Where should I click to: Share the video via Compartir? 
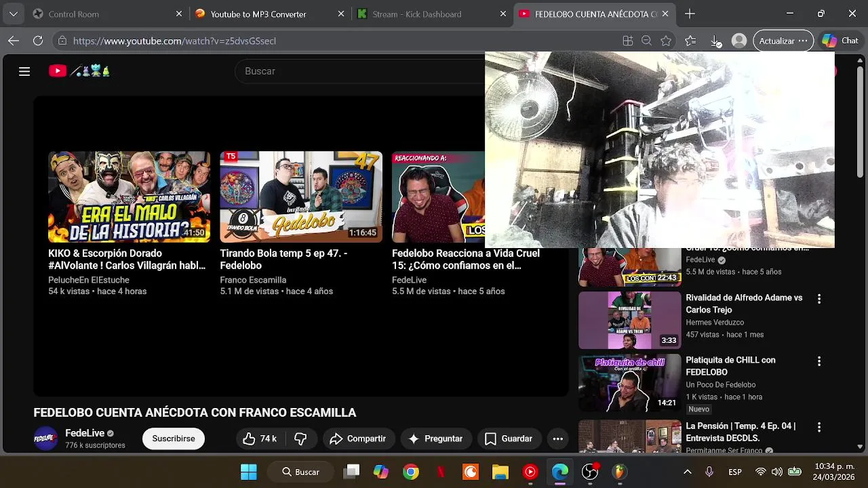click(357, 439)
